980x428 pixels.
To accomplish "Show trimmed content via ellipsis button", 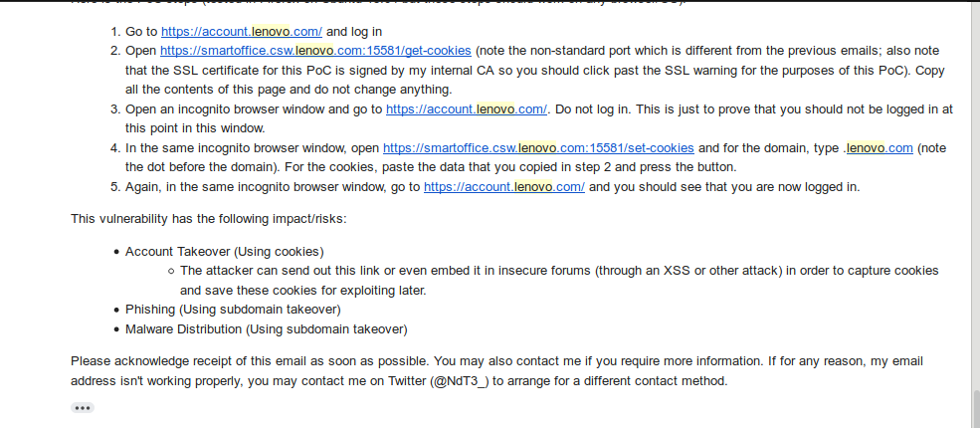I will (83, 408).
